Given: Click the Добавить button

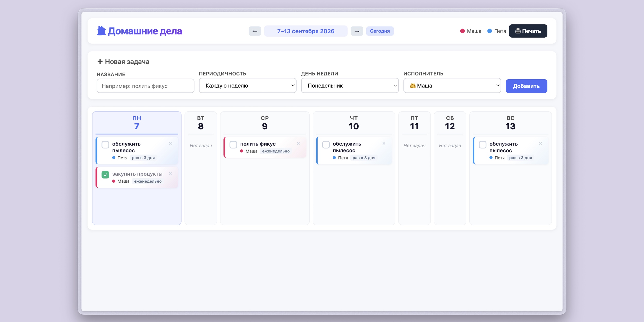Looking at the screenshot, I should click(x=526, y=86).
